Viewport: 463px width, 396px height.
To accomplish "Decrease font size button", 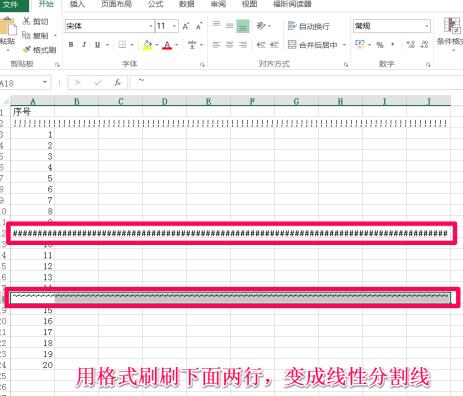I will [199, 26].
